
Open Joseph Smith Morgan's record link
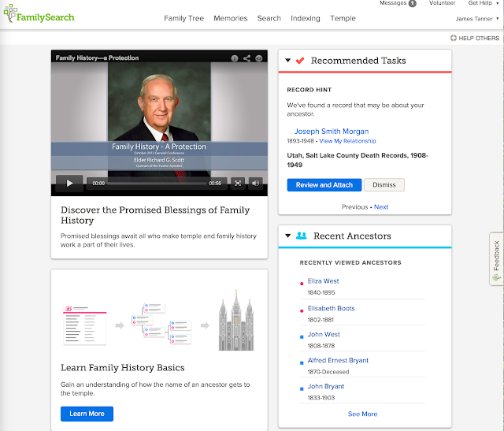[x=332, y=131]
